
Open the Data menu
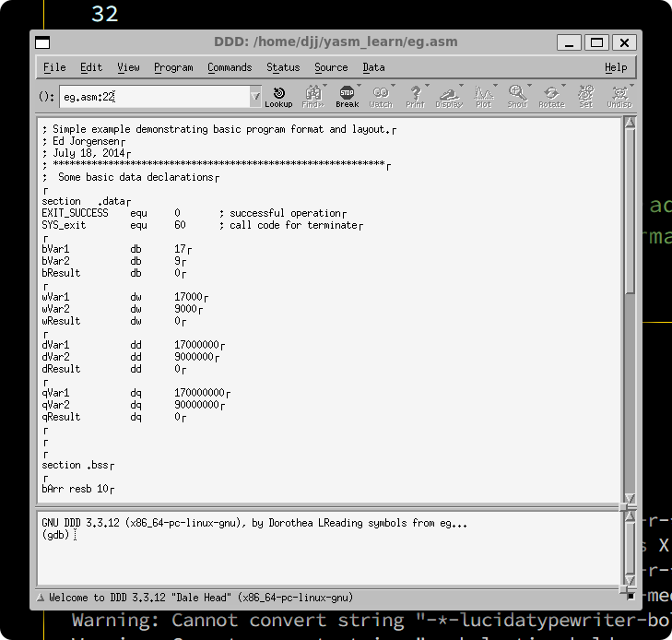(373, 67)
